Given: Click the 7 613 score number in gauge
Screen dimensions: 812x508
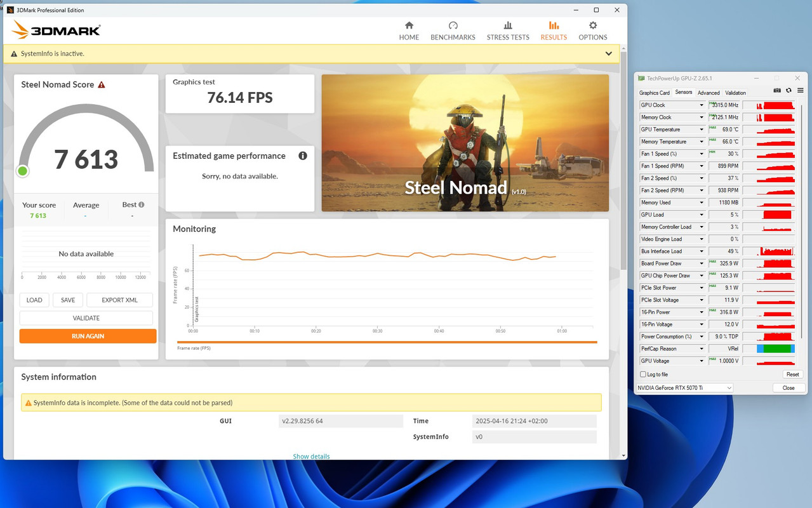Looking at the screenshot, I should point(86,159).
